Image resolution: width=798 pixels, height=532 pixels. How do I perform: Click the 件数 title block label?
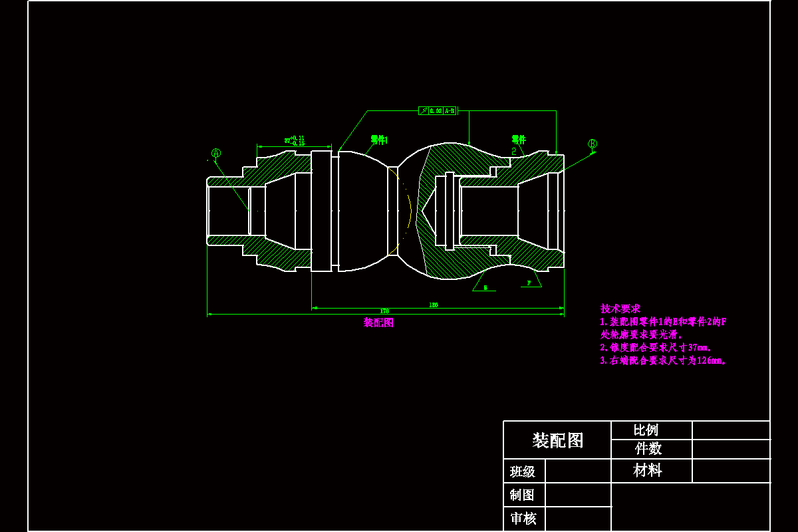(648, 449)
